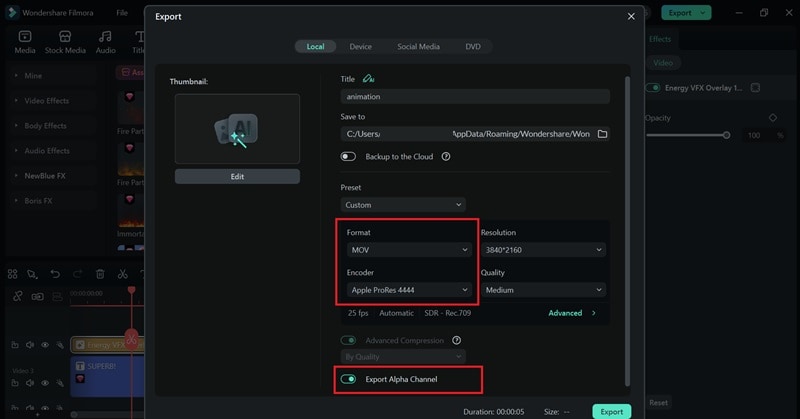Open the Media panel icon
This screenshot has height=419, width=800.
click(24, 36)
